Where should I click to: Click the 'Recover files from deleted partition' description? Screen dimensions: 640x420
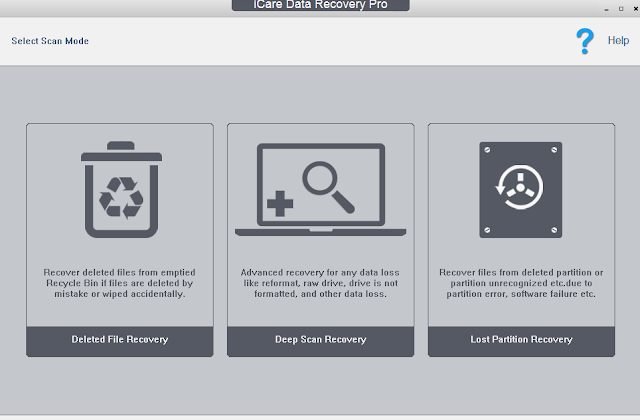pos(521,283)
